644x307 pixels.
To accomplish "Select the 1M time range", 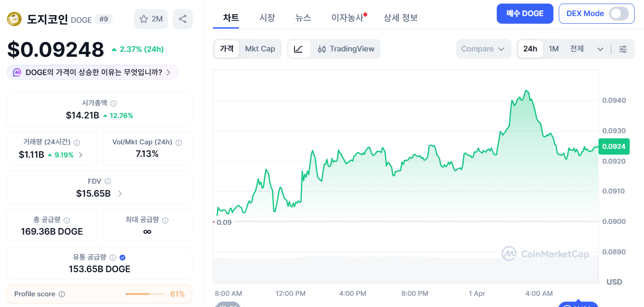I will (x=553, y=49).
